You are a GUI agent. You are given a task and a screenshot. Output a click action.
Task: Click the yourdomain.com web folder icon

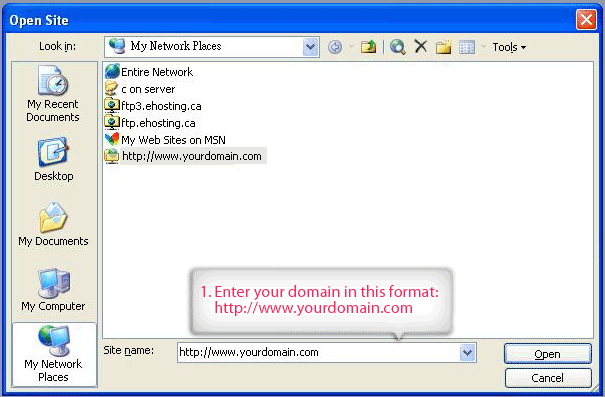tap(112, 156)
